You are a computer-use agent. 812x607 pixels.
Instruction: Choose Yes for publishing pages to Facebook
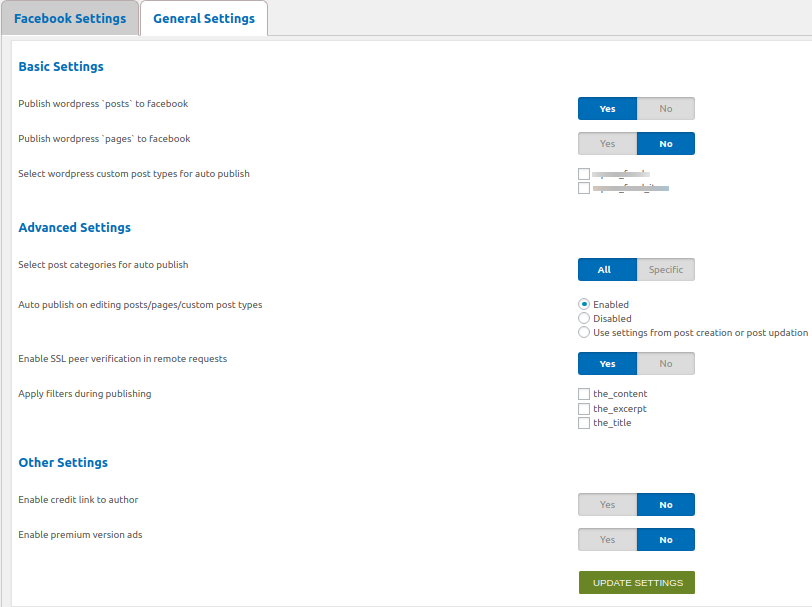pos(607,144)
